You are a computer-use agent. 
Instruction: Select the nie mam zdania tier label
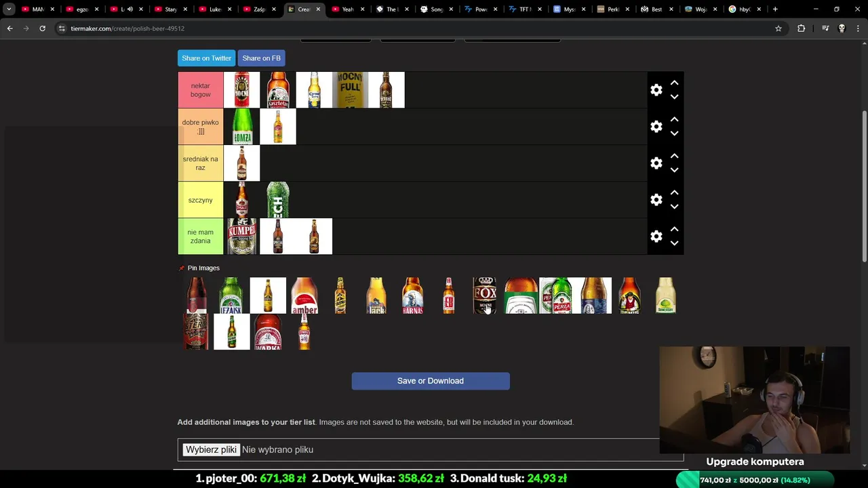200,237
